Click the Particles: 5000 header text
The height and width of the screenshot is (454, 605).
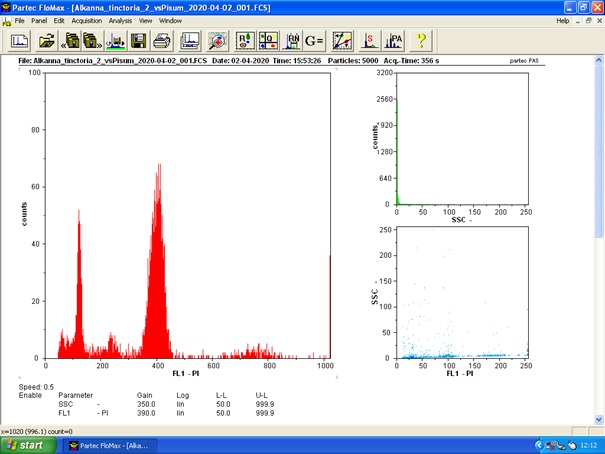(353, 61)
